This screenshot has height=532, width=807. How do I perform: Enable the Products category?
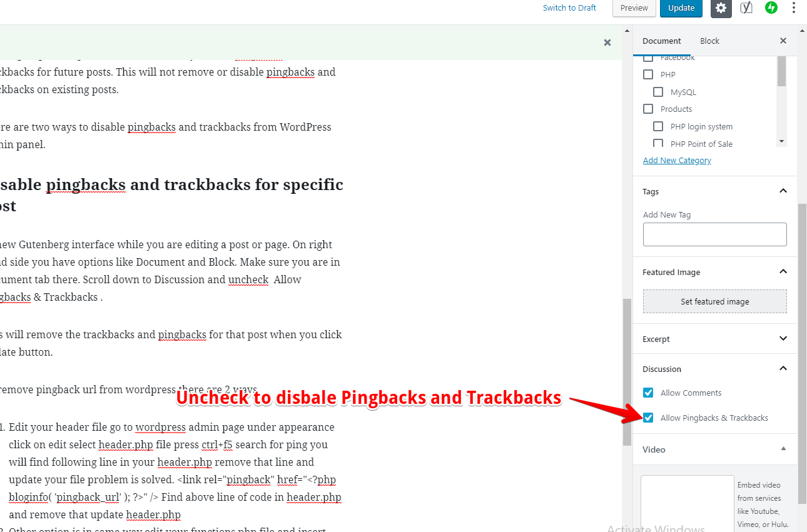(647, 109)
